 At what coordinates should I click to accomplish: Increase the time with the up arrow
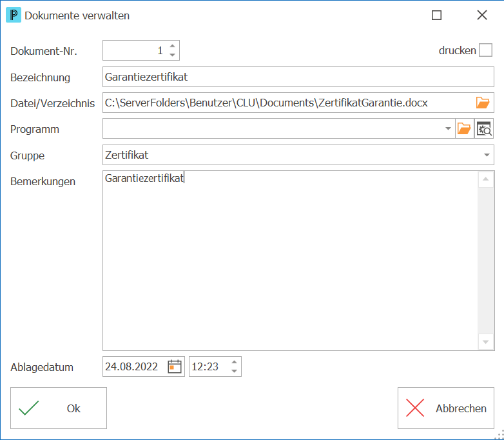point(234,362)
